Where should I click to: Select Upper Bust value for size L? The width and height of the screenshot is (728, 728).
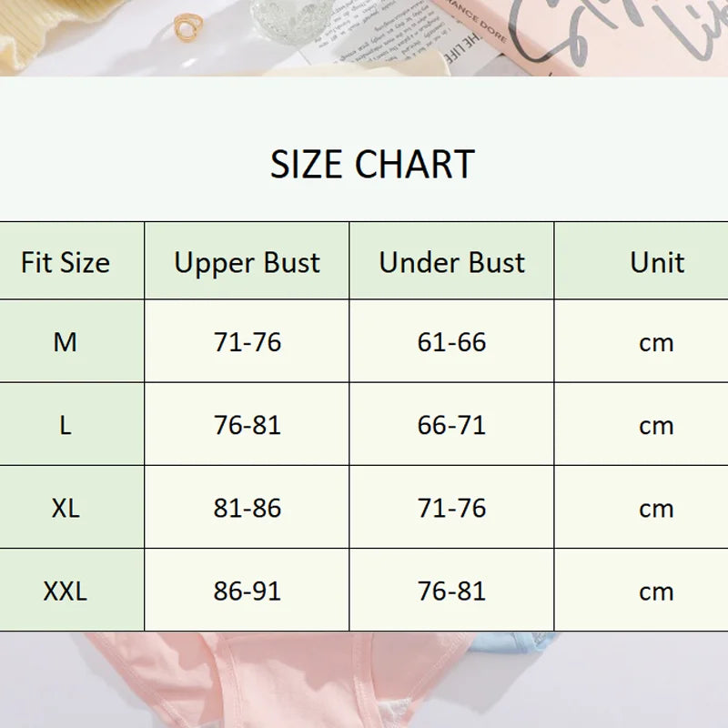tap(248, 425)
